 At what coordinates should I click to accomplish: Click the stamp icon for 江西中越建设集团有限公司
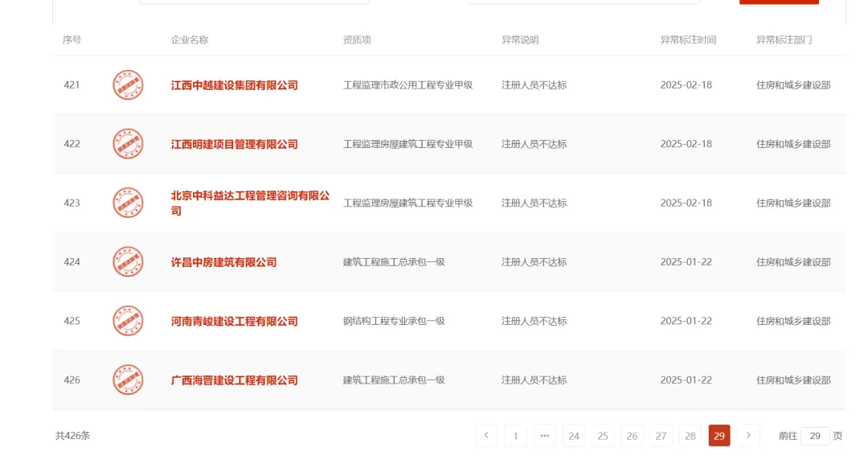tap(128, 84)
